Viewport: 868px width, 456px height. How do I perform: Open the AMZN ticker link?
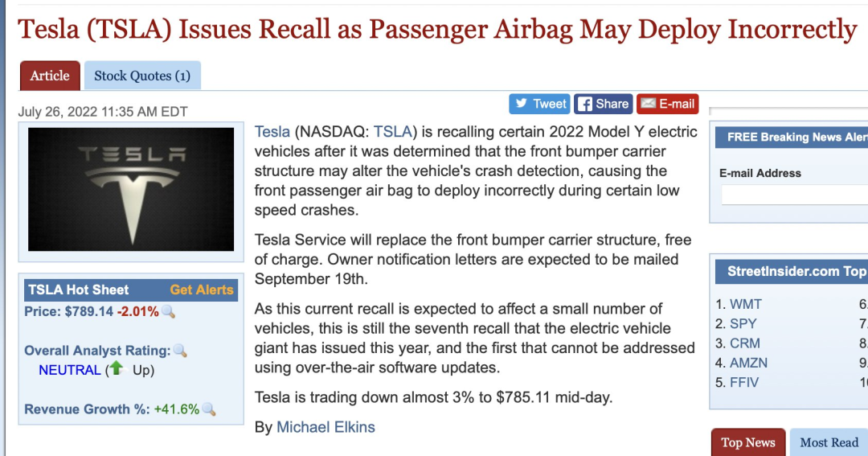(x=748, y=363)
